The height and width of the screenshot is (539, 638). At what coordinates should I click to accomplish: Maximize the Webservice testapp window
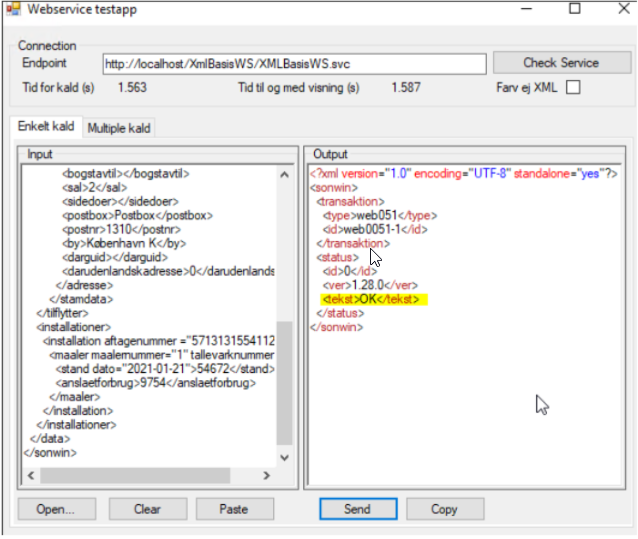(575, 8)
